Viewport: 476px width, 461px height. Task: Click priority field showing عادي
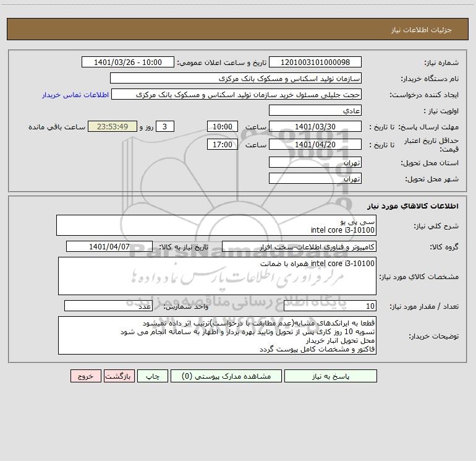(315, 111)
